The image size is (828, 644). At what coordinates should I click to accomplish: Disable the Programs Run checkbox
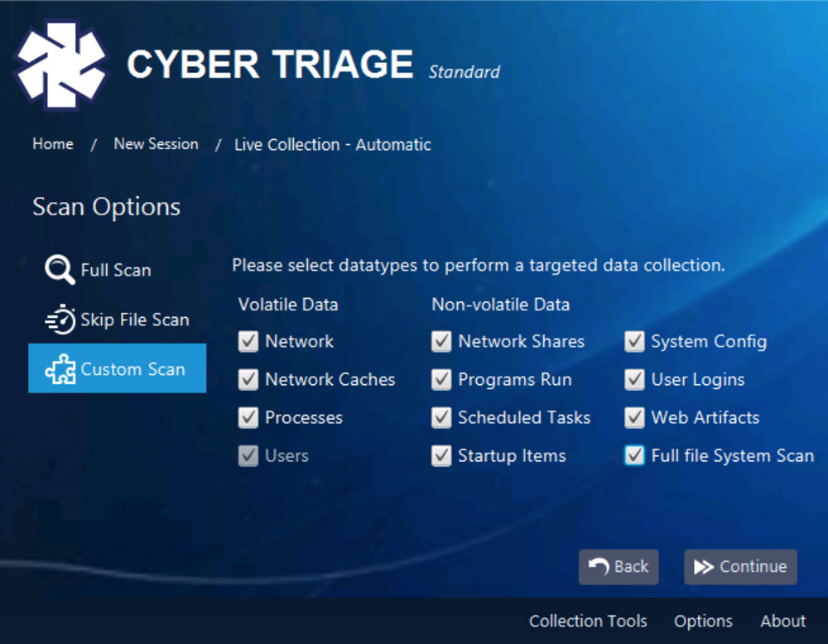(441, 380)
